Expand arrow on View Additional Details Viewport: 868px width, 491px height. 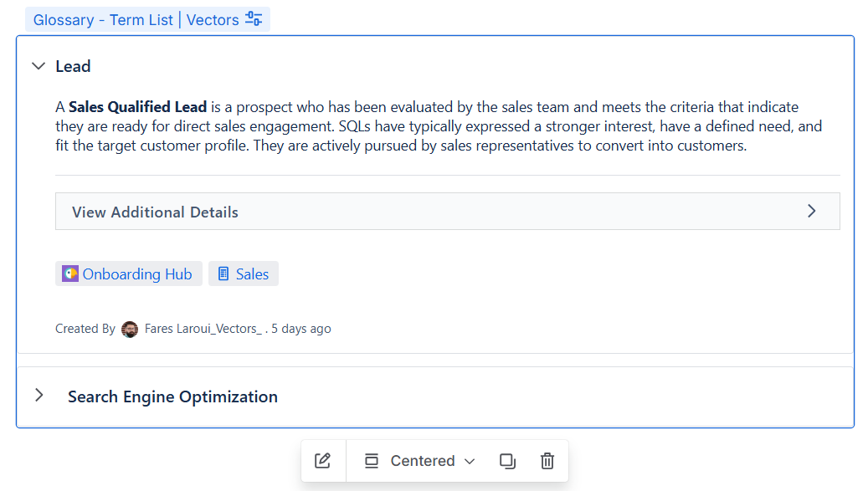[812, 212]
